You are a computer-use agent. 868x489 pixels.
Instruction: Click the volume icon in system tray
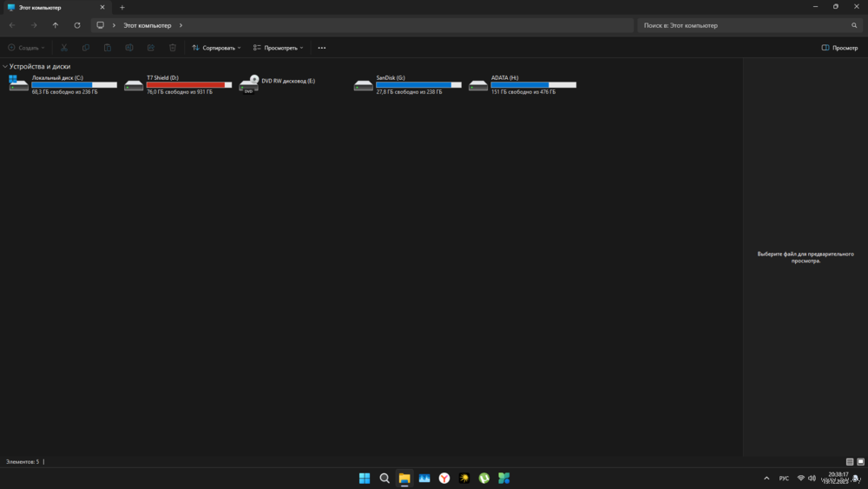point(813,478)
